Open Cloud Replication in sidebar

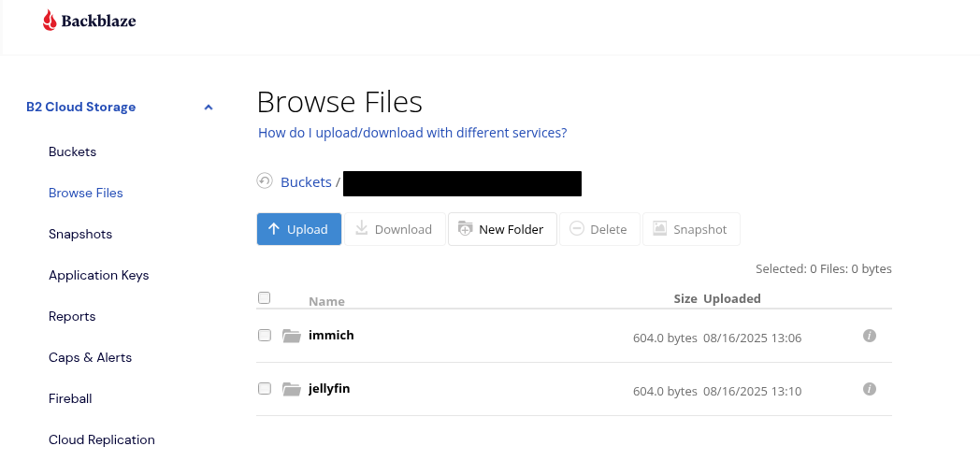pos(101,439)
